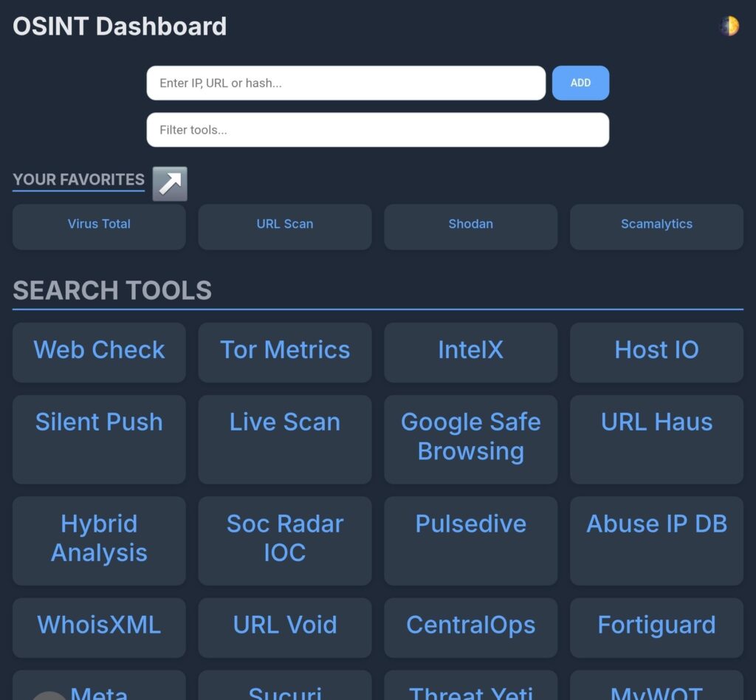This screenshot has height=700, width=756.
Task: Launch the WhoisXML tool
Action: pyautogui.click(x=99, y=628)
